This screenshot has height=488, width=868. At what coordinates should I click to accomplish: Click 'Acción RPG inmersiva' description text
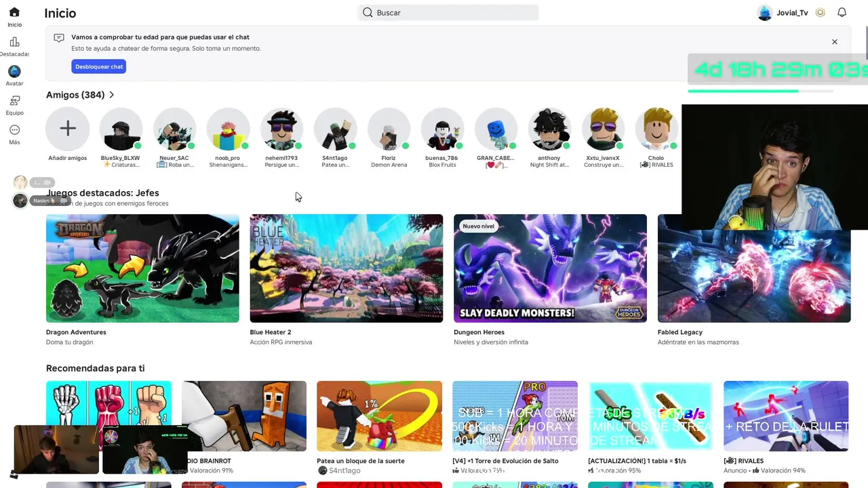pos(281,342)
